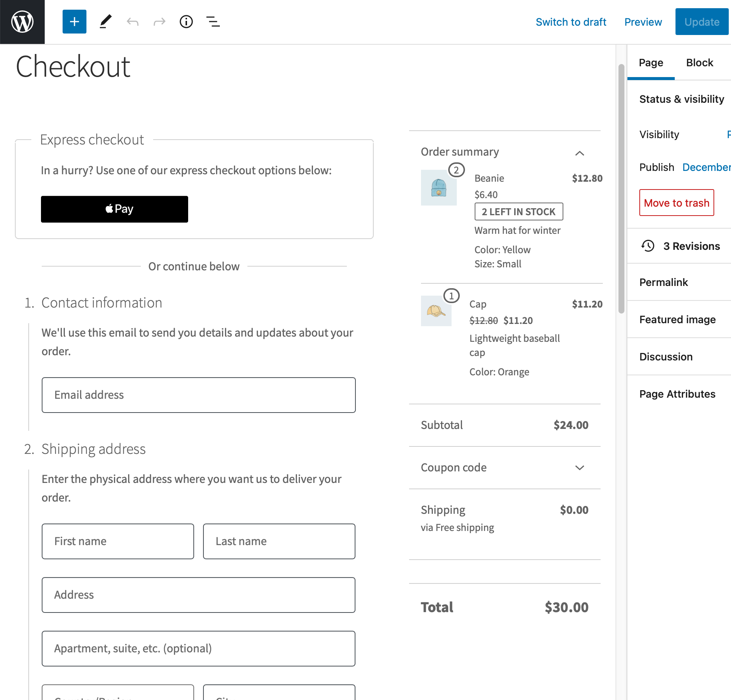Click the Total $30.00 amount
This screenshot has height=700, width=731.
point(566,607)
